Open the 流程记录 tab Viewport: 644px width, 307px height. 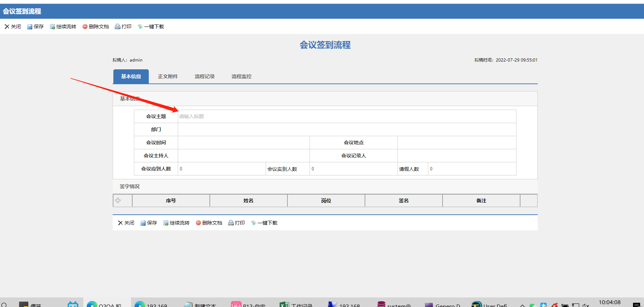coord(205,76)
